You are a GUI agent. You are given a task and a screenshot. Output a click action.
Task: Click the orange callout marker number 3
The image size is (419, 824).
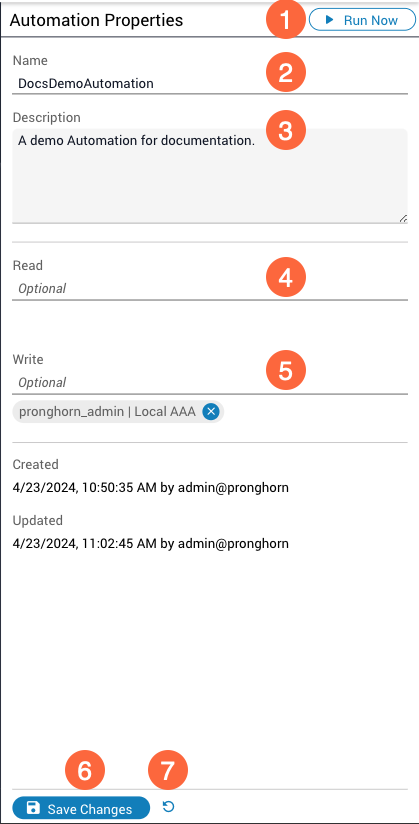pos(284,130)
